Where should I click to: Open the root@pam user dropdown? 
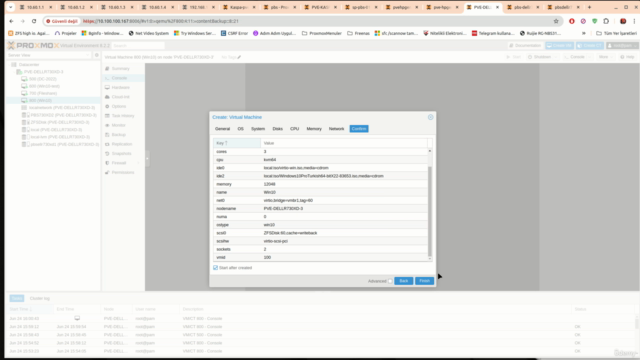(x=622, y=46)
